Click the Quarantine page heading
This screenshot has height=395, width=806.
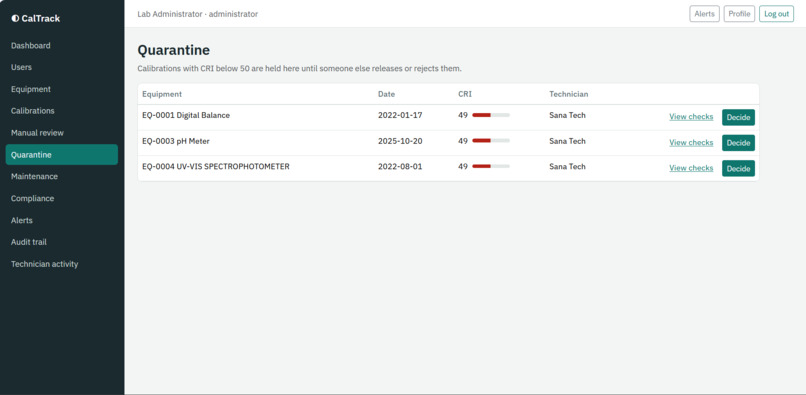coord(174,50)
